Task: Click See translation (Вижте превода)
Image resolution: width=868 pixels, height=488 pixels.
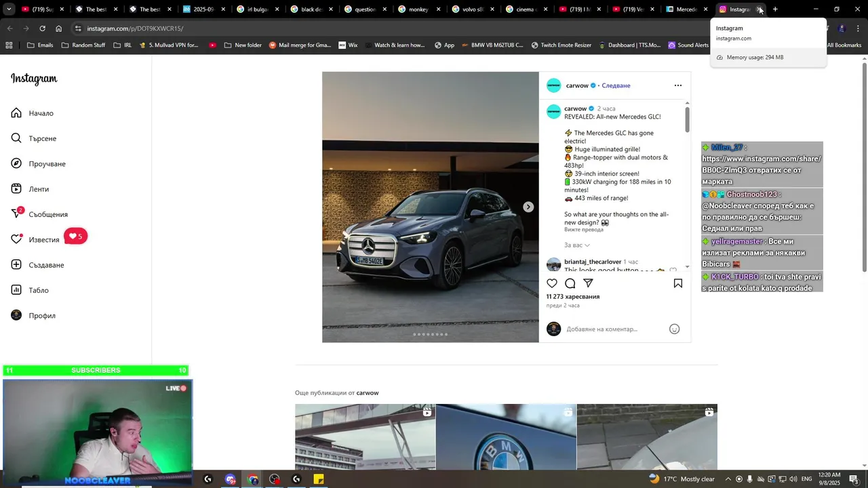Action: point(584,230)
